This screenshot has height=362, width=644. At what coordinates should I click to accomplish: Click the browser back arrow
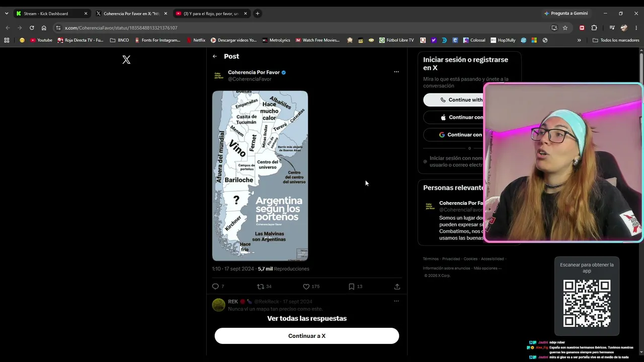(8, 28)
